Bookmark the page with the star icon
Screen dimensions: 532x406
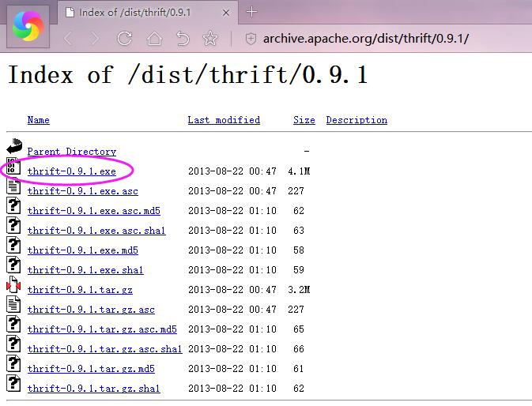(x=210, y=38)
